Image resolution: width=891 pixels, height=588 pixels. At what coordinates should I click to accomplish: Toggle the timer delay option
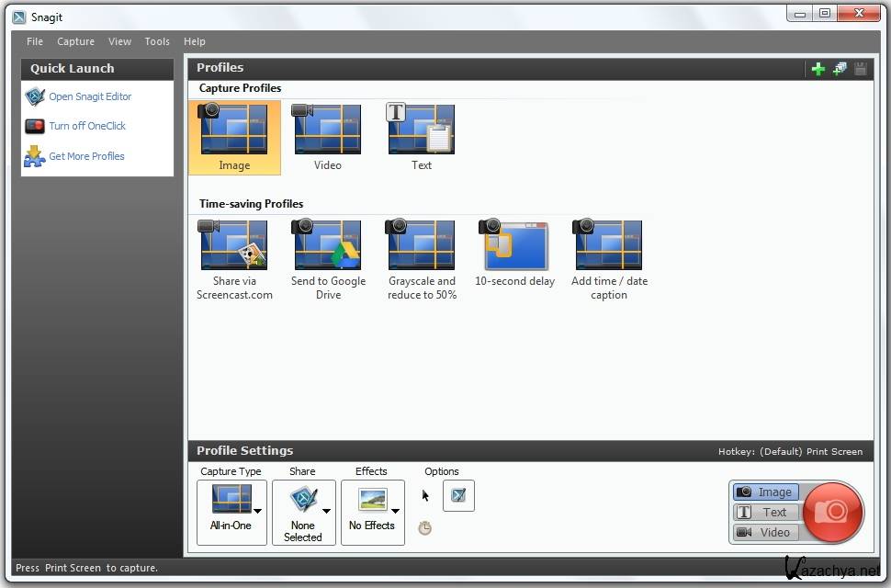point(424,528)
